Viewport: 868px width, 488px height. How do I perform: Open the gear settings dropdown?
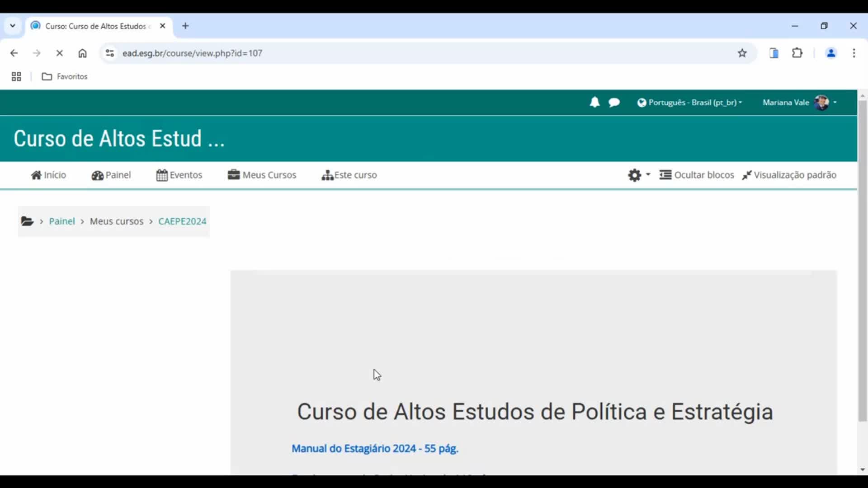[639, 175]
